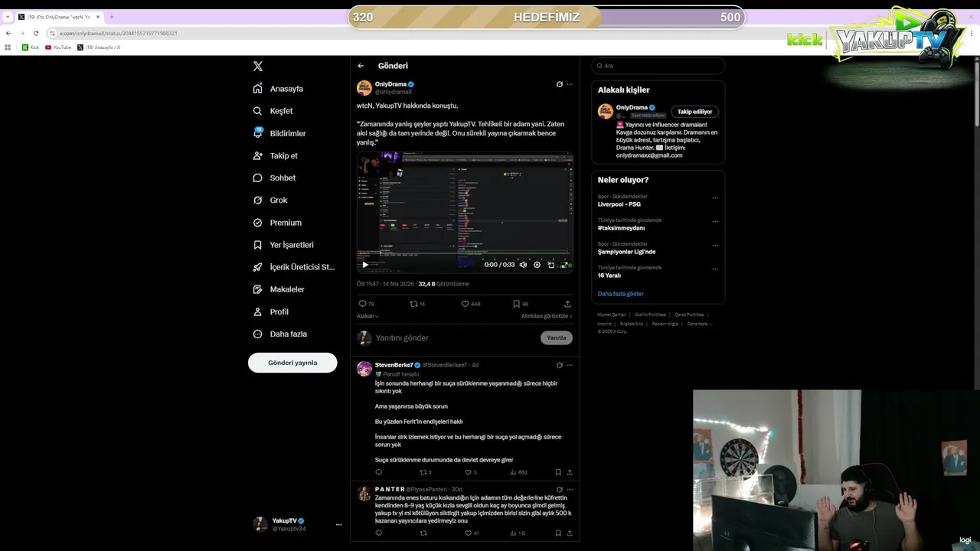Go to Takip et section

click(276, 155)
